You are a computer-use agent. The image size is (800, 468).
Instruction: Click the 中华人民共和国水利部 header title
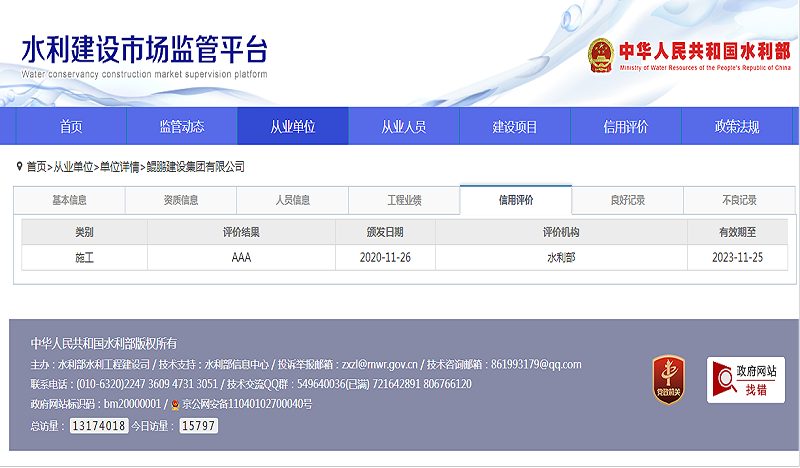[x=705, y=51]
